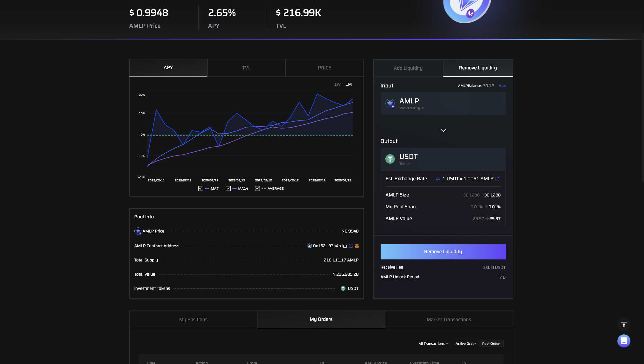Click the 2.65% APY figure
This screenshot has width=644, height=364.
[222, 13]
